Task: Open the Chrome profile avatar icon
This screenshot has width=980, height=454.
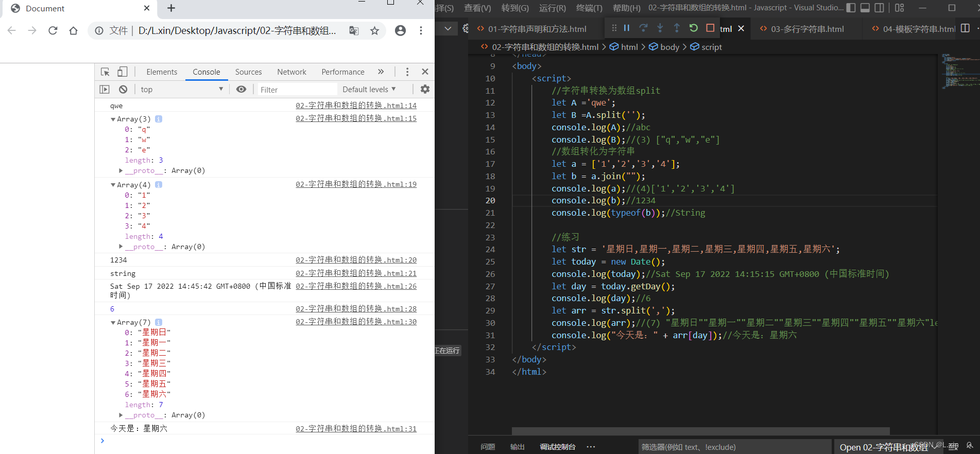Action: (x=400, y=31)
